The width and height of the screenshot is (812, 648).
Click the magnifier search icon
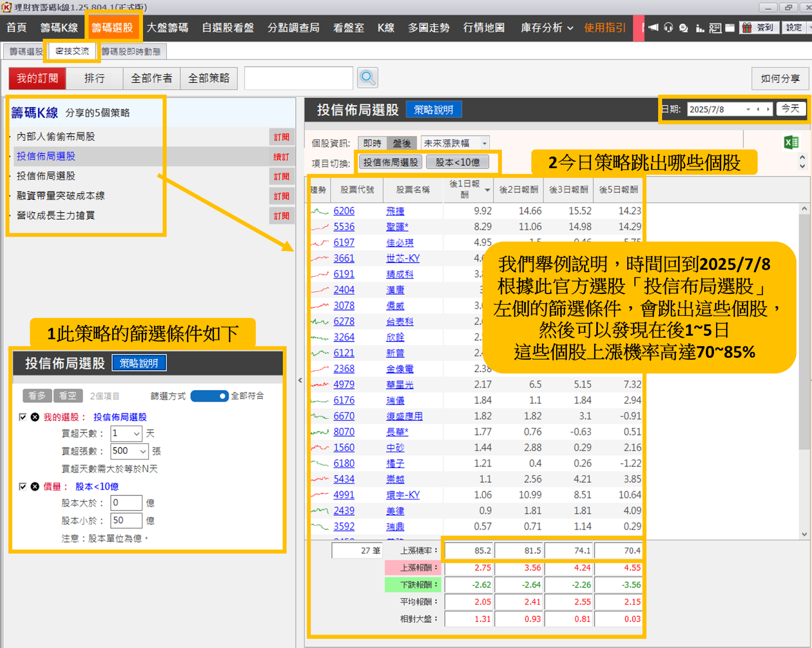click(x=367, y=78)
